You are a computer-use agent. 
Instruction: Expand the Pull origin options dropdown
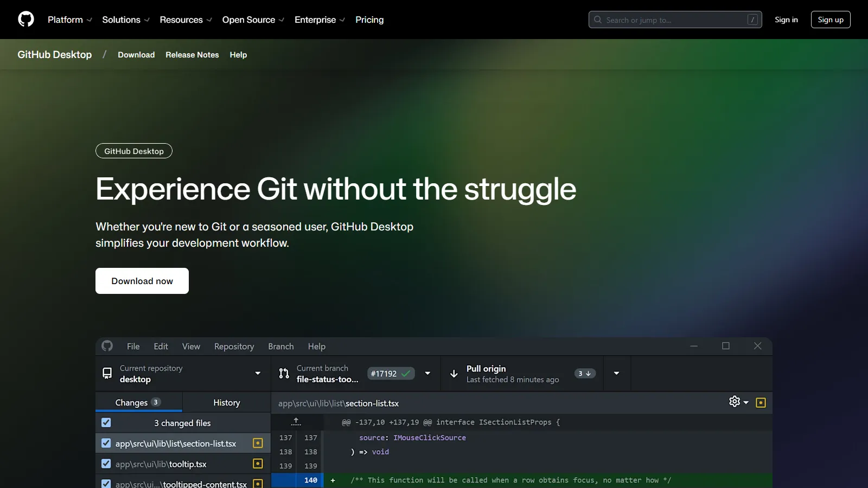tap(616, 373)
